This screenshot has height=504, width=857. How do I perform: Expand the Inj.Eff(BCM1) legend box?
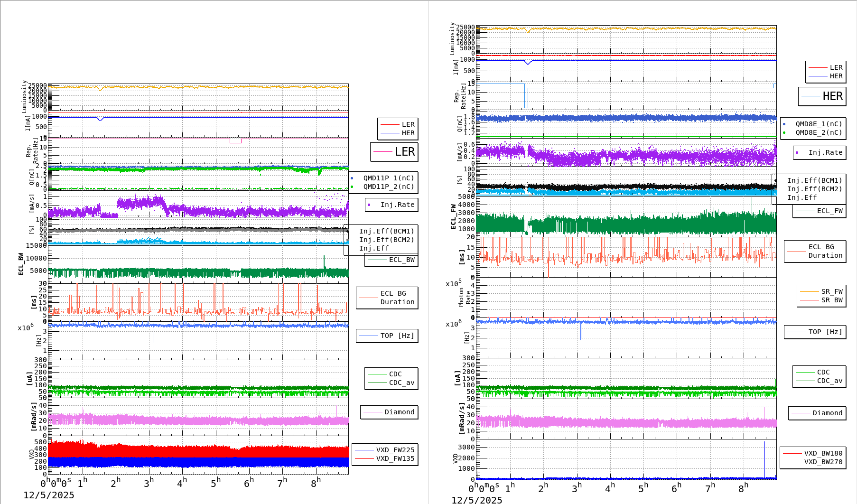point(387,231)
